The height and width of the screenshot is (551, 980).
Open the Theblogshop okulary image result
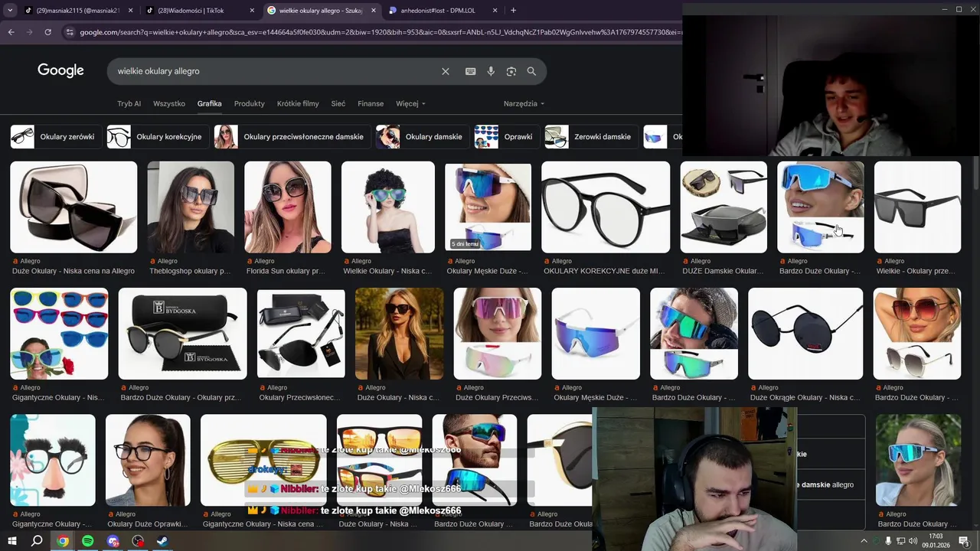tap(191, 207)
